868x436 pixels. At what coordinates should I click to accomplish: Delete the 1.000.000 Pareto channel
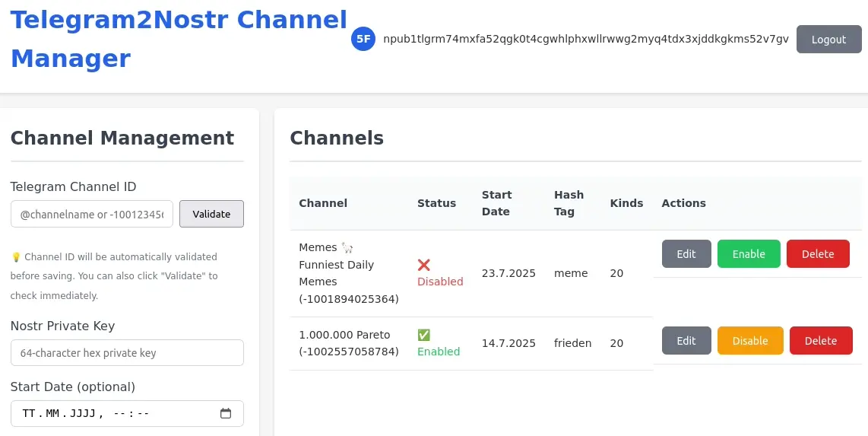[x=820, y=341]
